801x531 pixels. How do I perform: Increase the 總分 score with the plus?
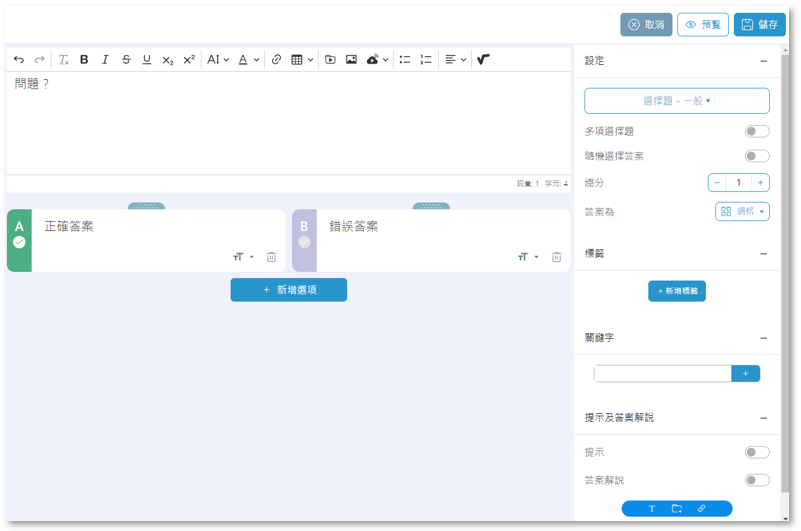coord(761,183)
